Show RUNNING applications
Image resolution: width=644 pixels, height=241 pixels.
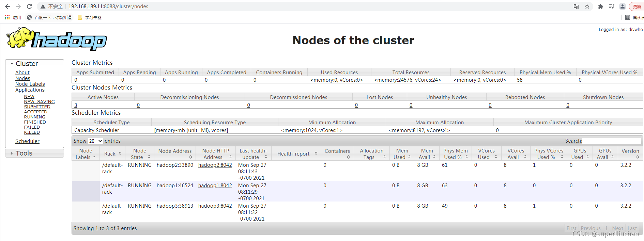(35, 117)
